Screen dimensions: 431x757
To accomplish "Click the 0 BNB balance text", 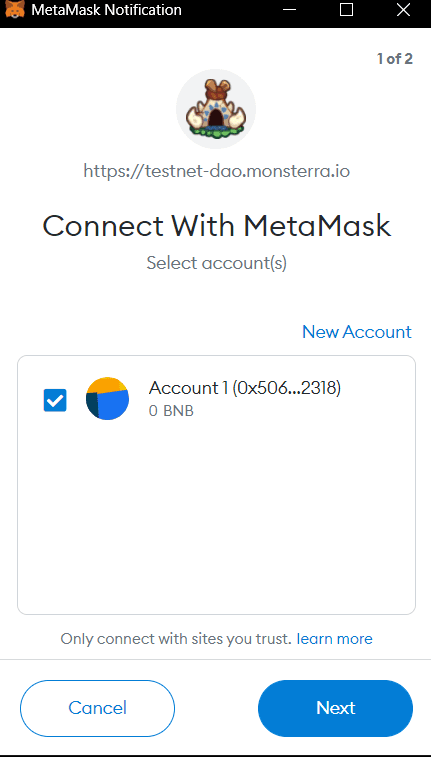I will click(171, 412).
